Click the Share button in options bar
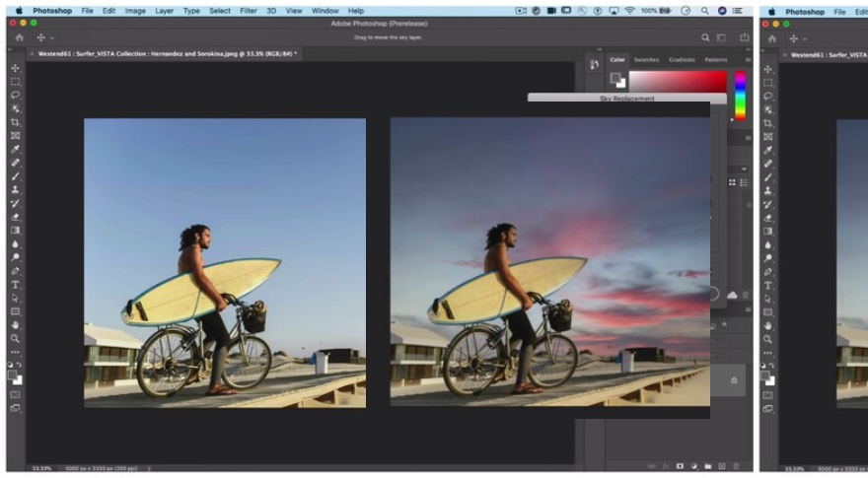 [x=743, y=37]
